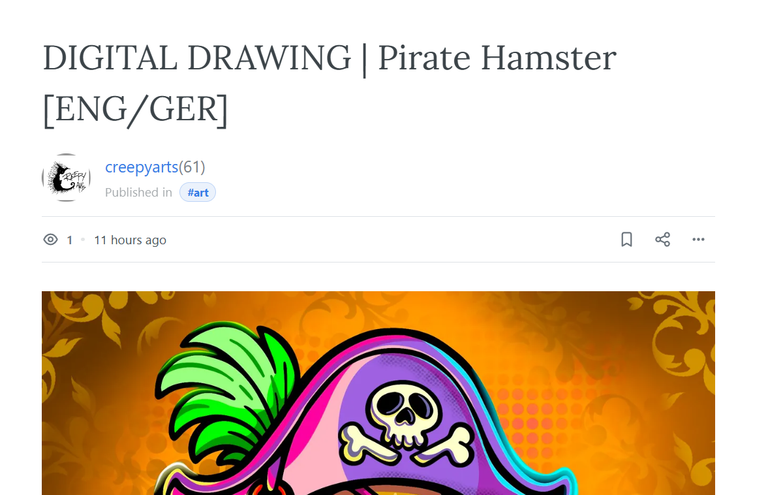
Task: Click the Pirate Hamster words in title
Action: click(497, 58)
